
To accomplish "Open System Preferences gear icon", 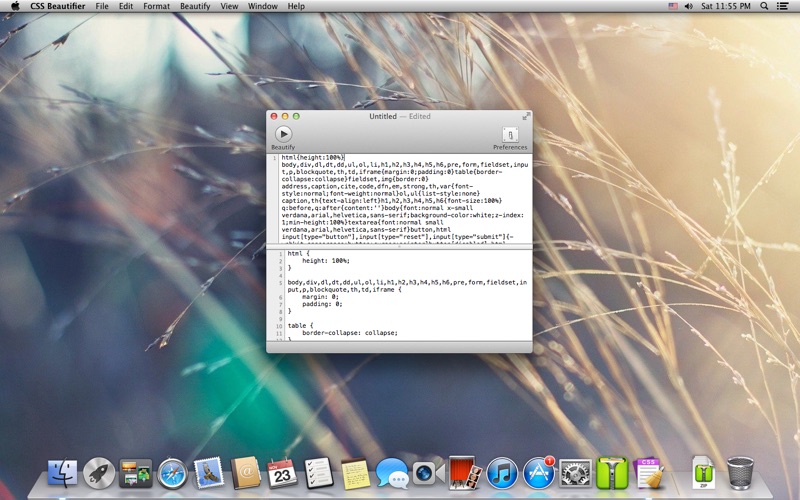I will click(576, 473).
